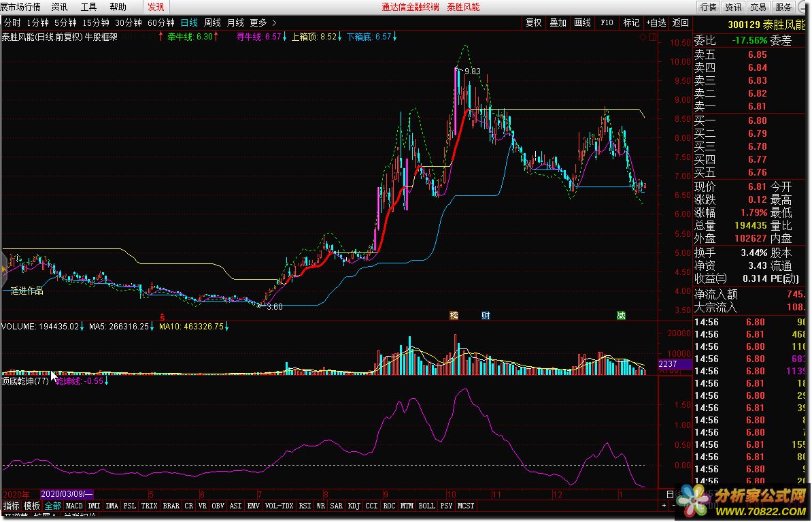Choose the VOL-TDX indicator
The height and width of the screenshot is (522, 812).
pyautogui.click(x=279, y=506)
